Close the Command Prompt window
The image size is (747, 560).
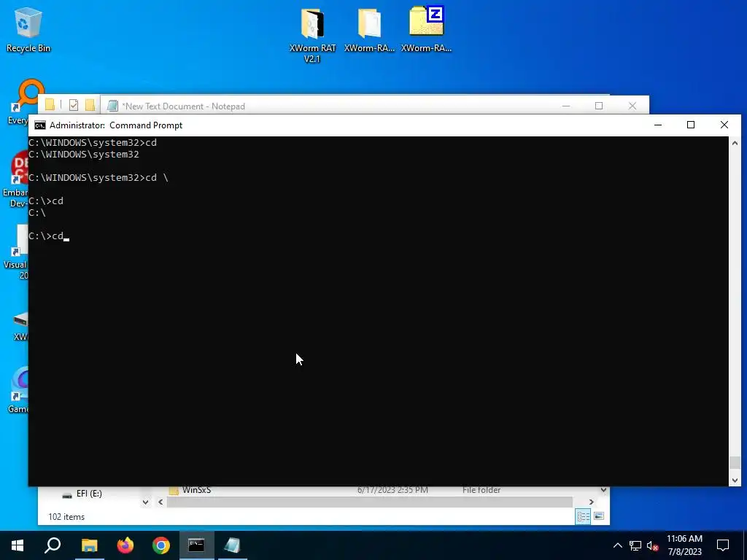(x=724, y=125)
